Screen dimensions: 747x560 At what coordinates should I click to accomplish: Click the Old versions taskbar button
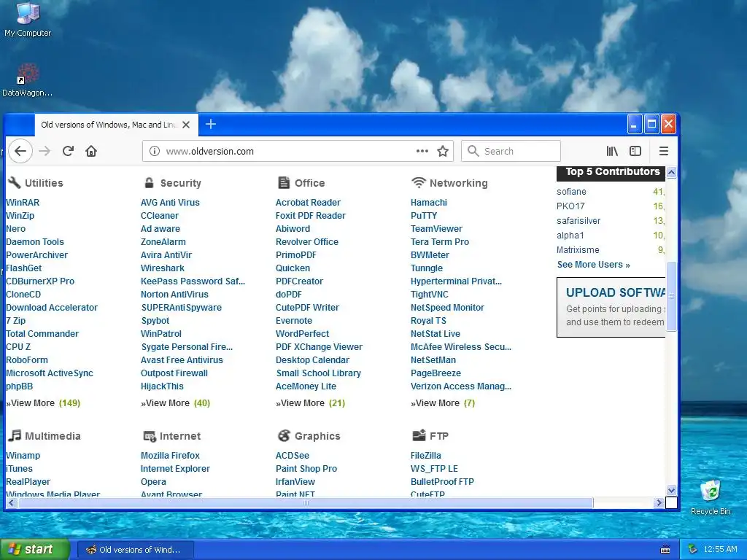coord(135,550)
